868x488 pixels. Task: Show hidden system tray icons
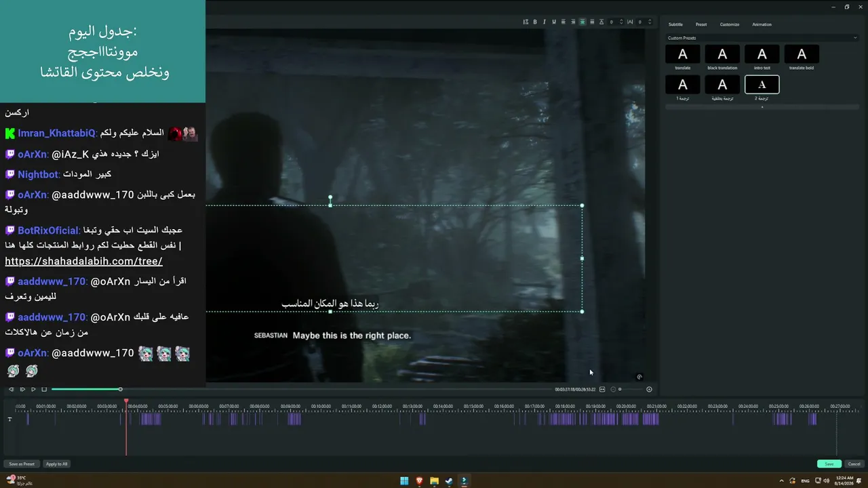click(782, 481)
